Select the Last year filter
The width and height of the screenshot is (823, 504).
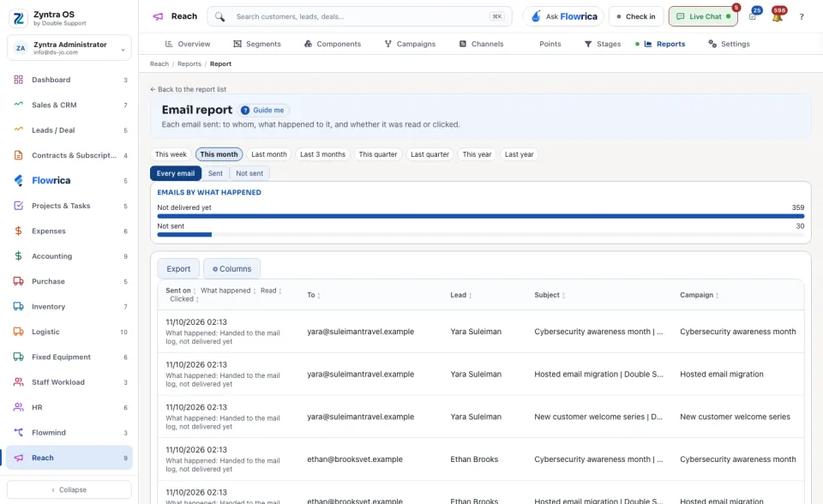point(520,154)
